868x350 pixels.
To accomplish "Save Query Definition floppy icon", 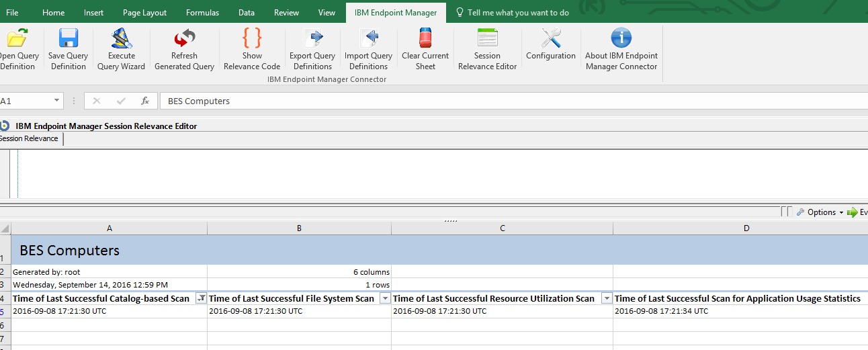I will 68,38.
